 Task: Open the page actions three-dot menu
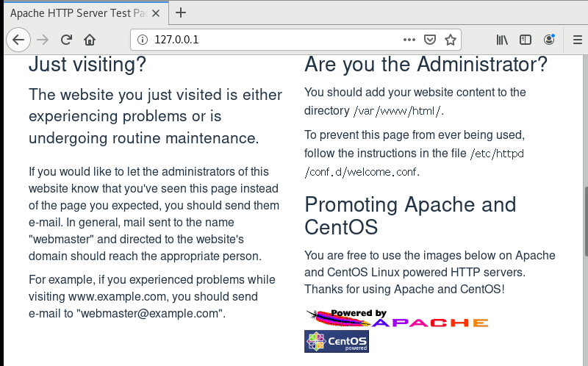click(409, 40)
